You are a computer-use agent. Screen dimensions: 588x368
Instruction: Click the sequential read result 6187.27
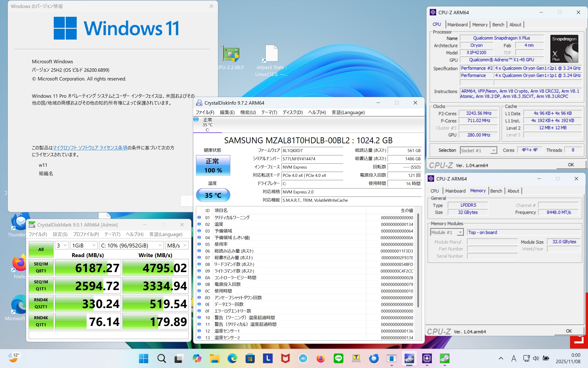tap(88, 268)
